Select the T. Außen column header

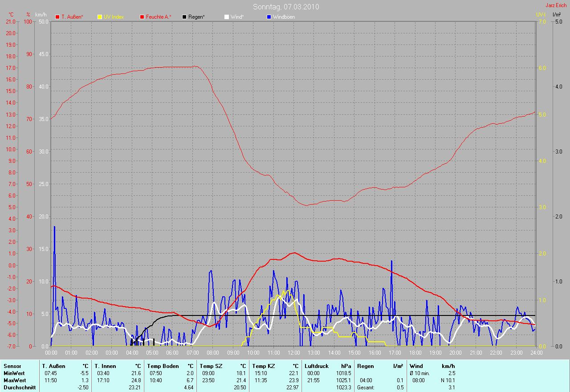pyautogui.click(x=53, y=366)
